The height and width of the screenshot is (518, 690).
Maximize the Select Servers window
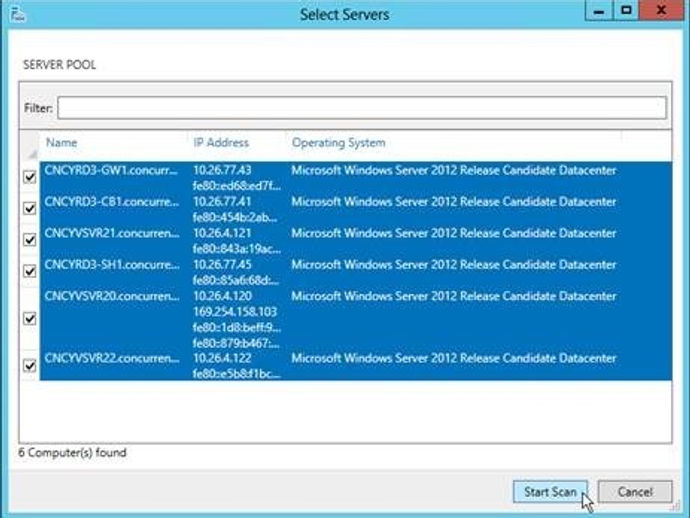tap(626, 11)
